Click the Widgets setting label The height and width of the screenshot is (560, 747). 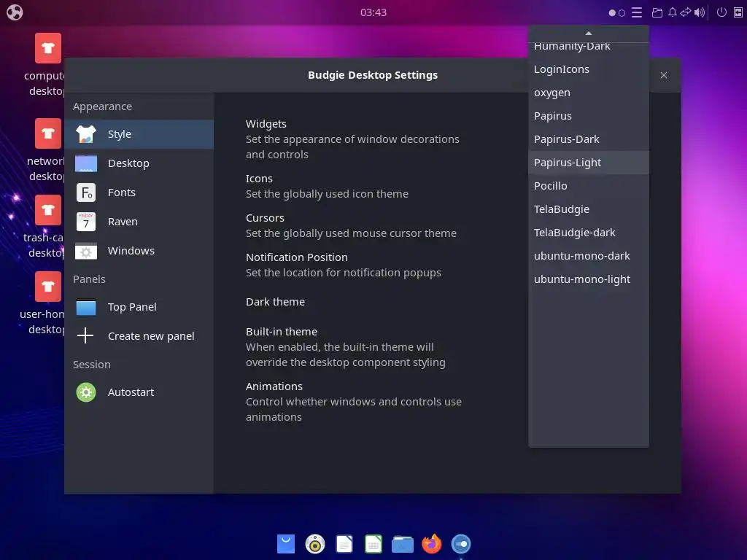tap(266, 124)
